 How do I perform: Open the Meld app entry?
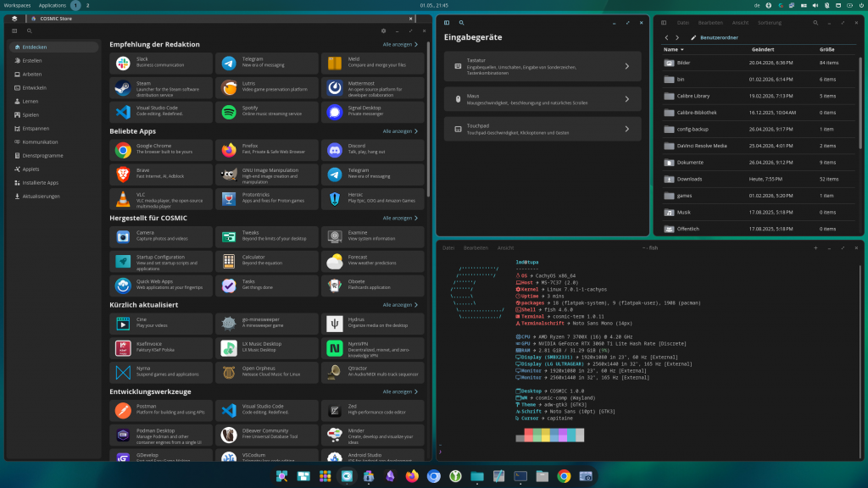coord(373,63)
